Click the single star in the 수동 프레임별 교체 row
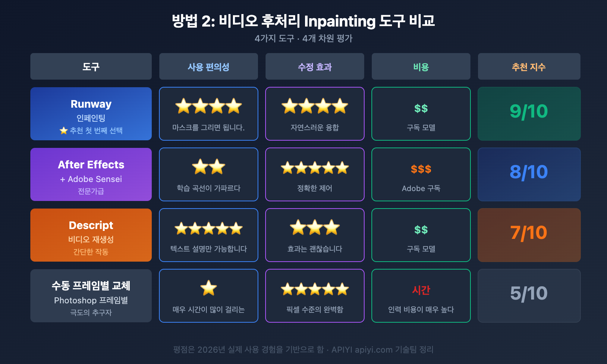 [x=209, y=288]
